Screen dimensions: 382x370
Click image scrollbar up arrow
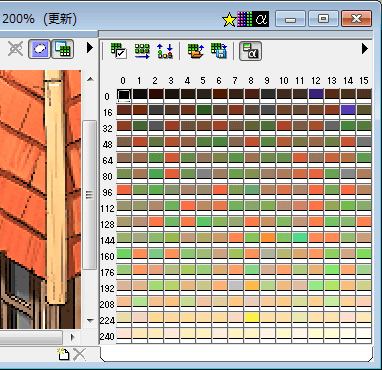pyautogui.click(x=90, y=79)
